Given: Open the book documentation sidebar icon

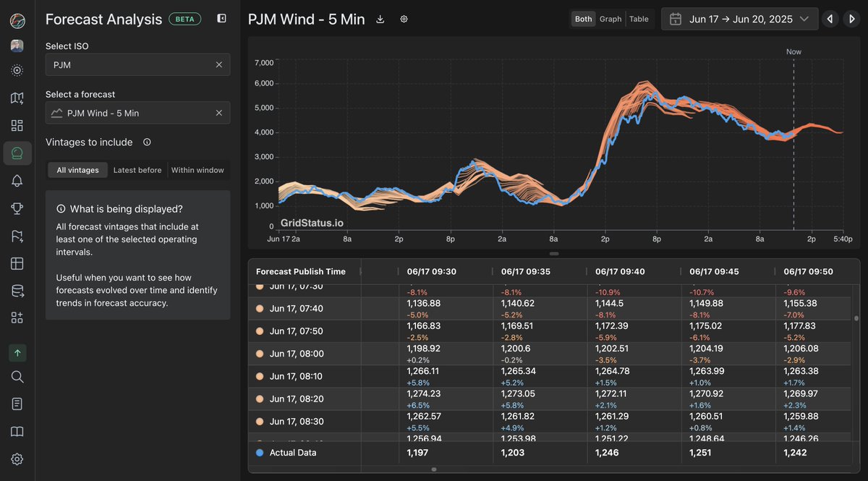Looking at the screenshot, I should pos(17,431).
